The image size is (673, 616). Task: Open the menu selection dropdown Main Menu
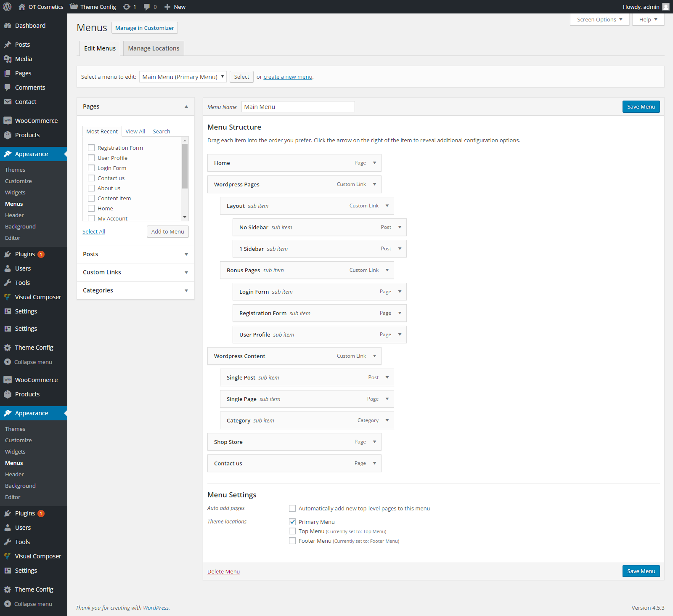(183, 77)
